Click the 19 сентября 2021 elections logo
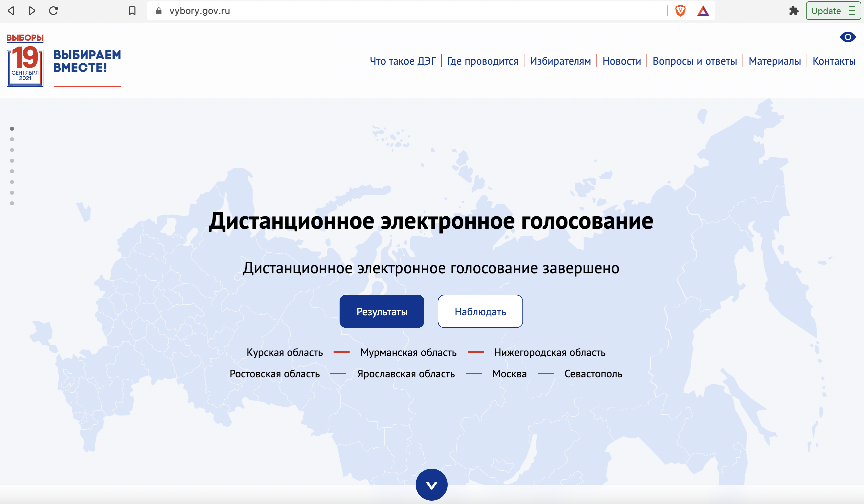The width and height of the screenshot is (864, 504). tap(25, 61)
